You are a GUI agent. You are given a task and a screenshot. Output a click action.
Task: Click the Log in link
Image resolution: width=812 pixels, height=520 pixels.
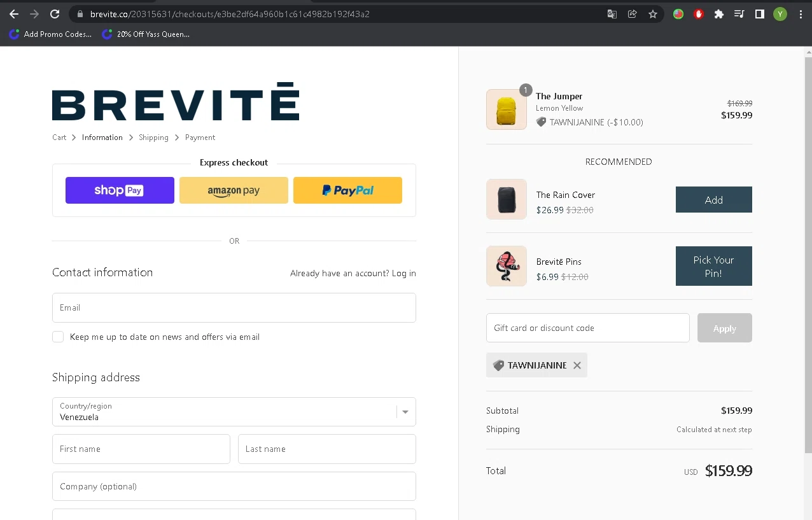click(x=404, y=273)
